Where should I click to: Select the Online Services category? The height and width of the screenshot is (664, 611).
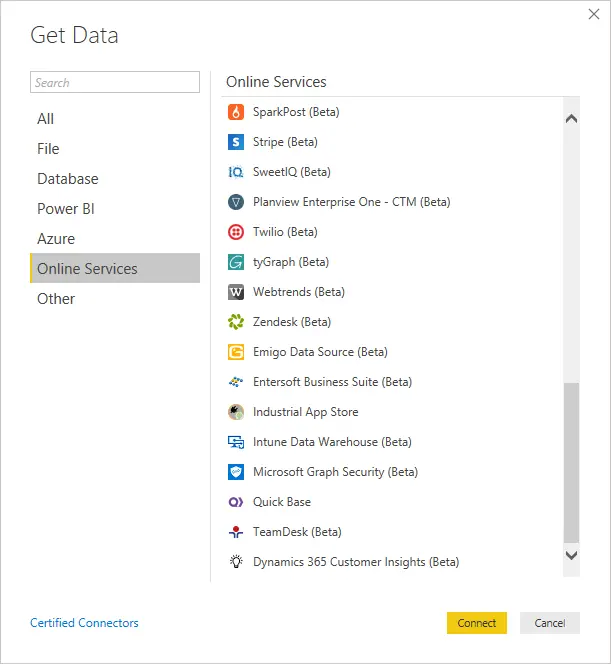click(x=115, y=268)
